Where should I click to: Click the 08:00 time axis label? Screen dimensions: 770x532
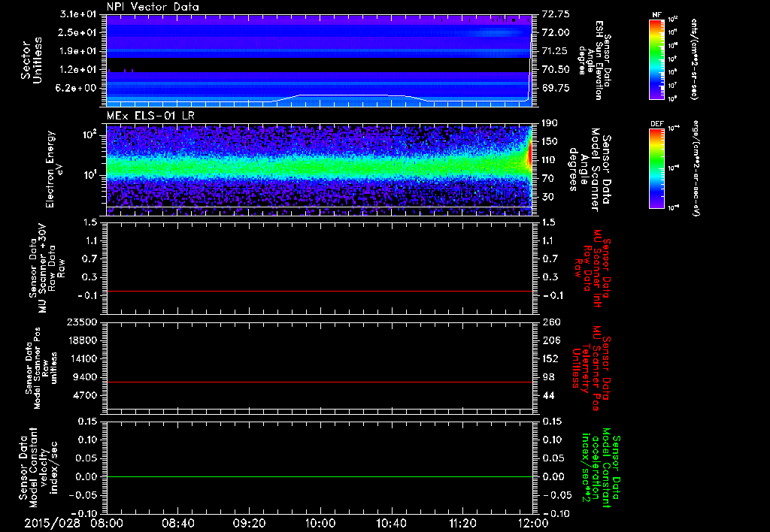click(107, 522)
